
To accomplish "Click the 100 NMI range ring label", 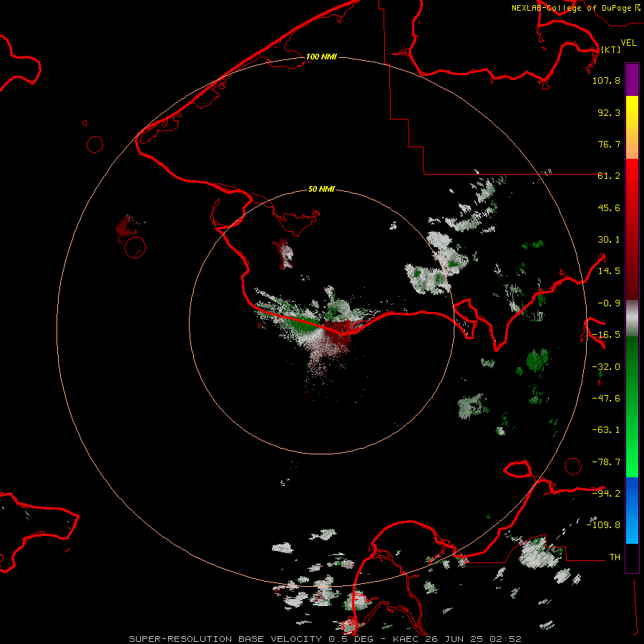I will tap(321, 57).
